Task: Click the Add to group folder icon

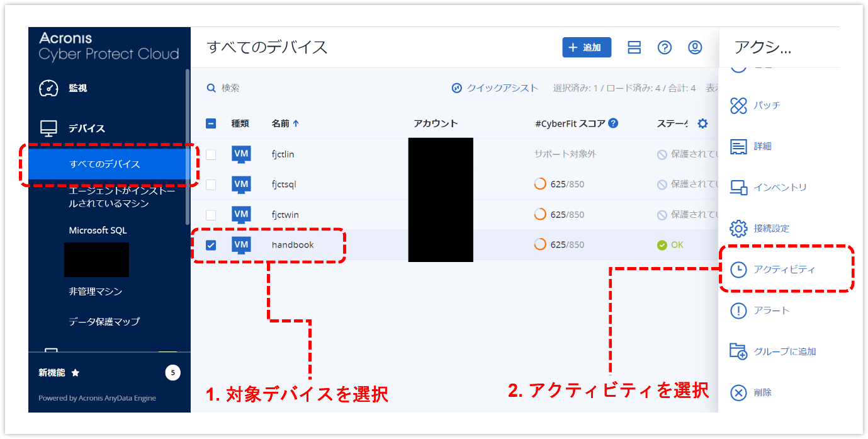Action: 738,351
